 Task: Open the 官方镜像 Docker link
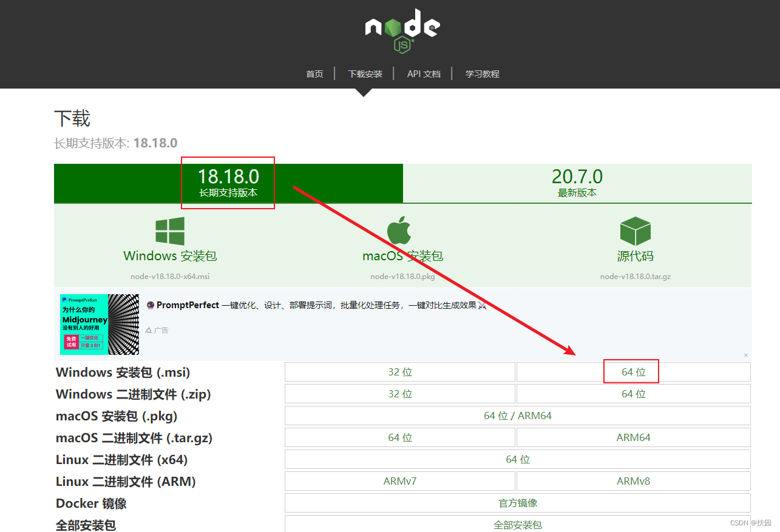518,503
